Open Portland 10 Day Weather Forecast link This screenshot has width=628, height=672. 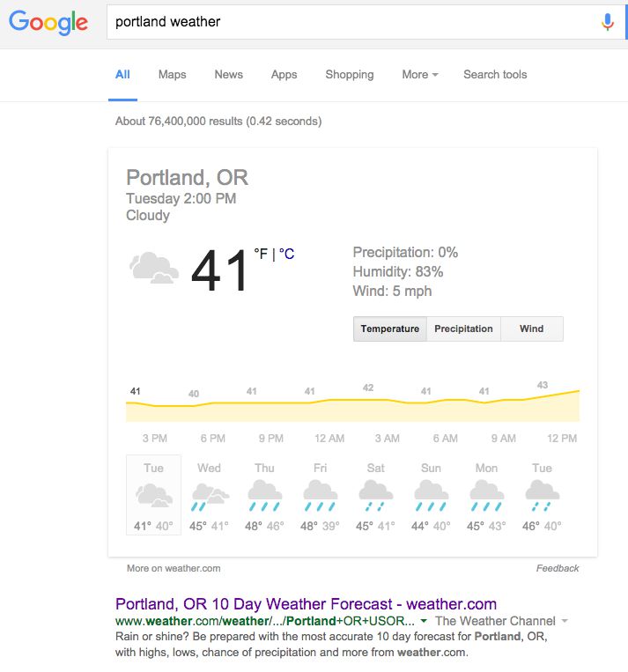pyautogui.click(x=306, y=604)
